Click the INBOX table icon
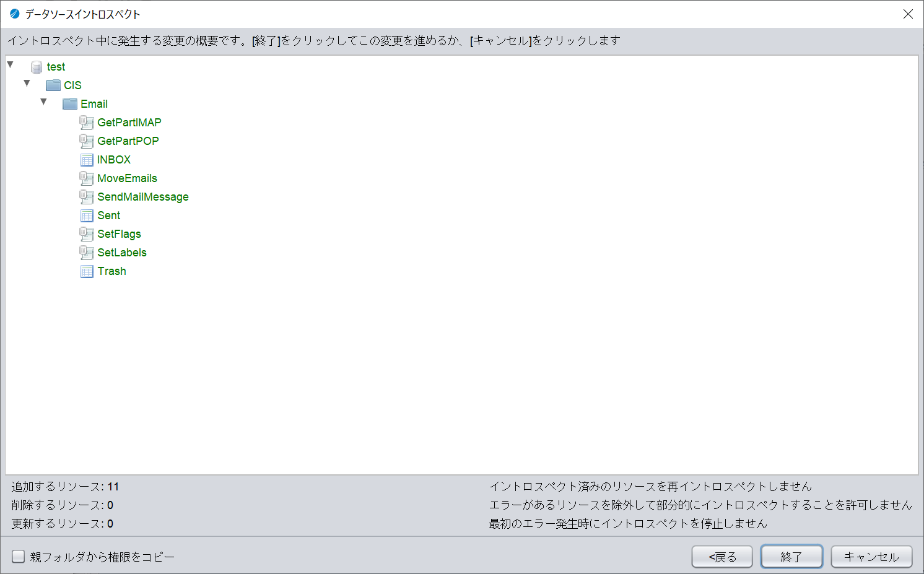The height and width of the screenshot is (574, 924). tap(87, 160)
